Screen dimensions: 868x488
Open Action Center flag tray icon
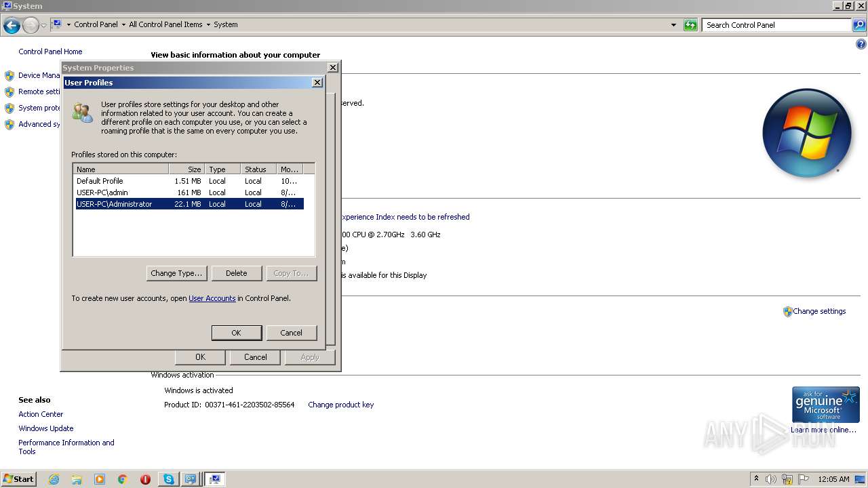[804, 479]
